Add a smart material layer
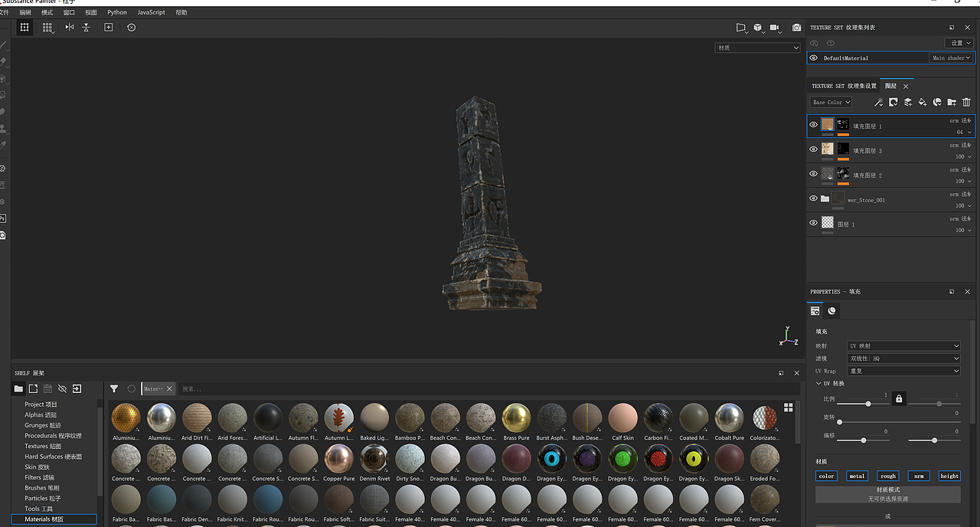The width and height of the screenshot is (980, 527). [936, 102]
